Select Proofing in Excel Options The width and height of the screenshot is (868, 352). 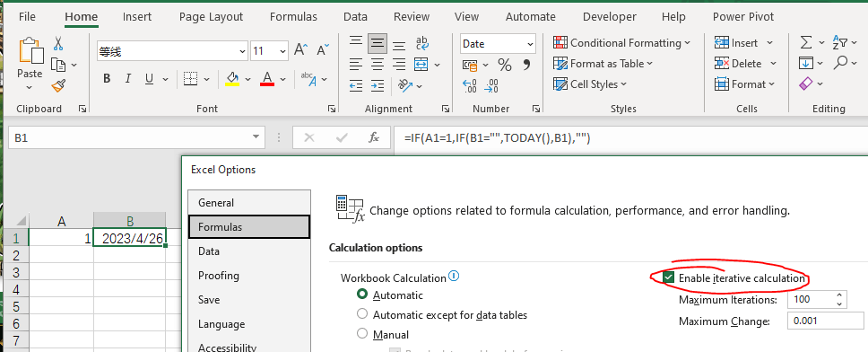[x=249, y=276]
